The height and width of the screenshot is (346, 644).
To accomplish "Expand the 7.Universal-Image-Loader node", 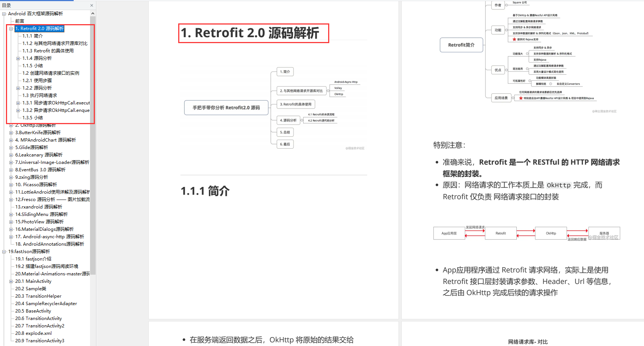I will pyautogui.click(x=11, y=162).
